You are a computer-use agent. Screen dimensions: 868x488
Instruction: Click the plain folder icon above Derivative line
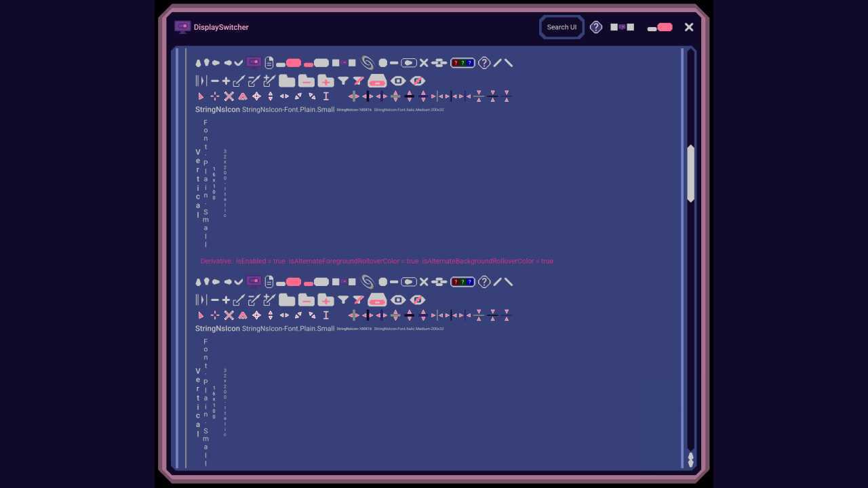point(287,81)
